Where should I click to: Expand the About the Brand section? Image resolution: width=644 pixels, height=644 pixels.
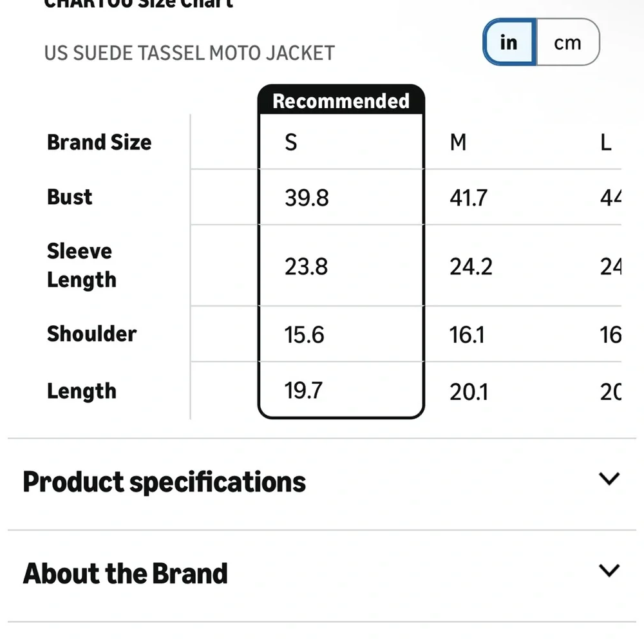click(321, 574)
